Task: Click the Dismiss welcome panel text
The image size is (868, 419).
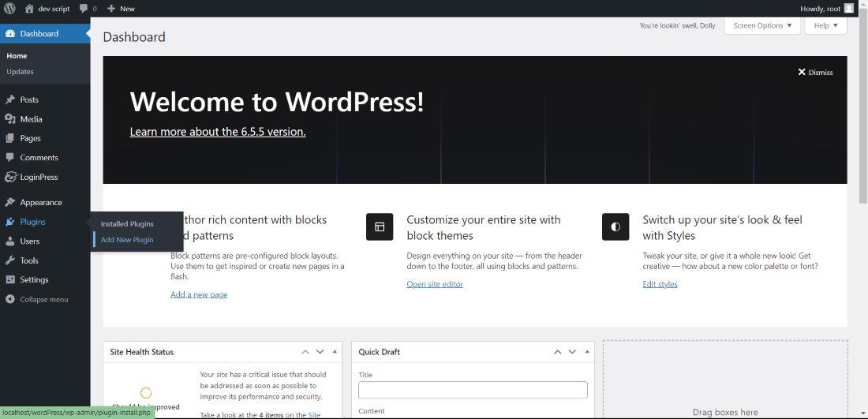Action: [821, 72]
